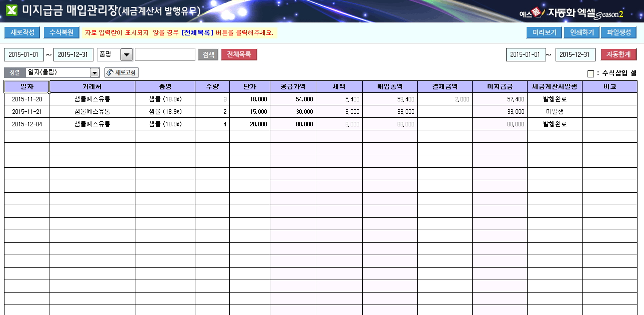Click the unit price cell 18,000
This screenshot has height=315, width=644.
coord(250,99)
